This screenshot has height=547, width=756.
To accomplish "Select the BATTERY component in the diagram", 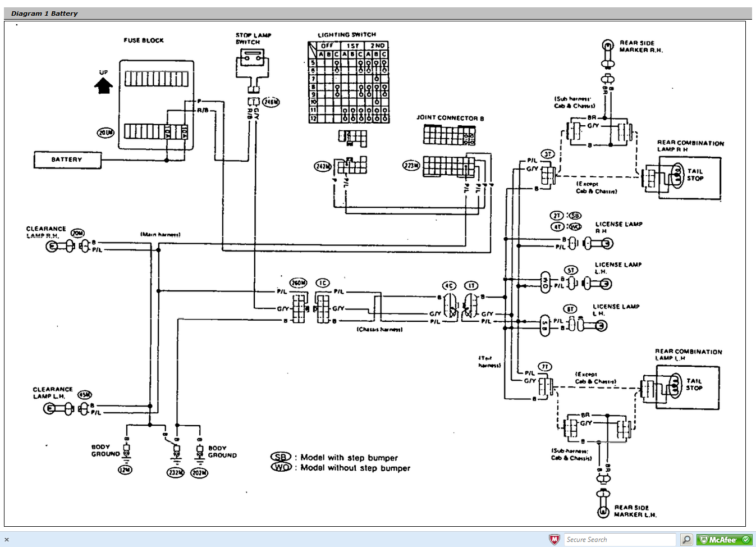I will (67, 160).
